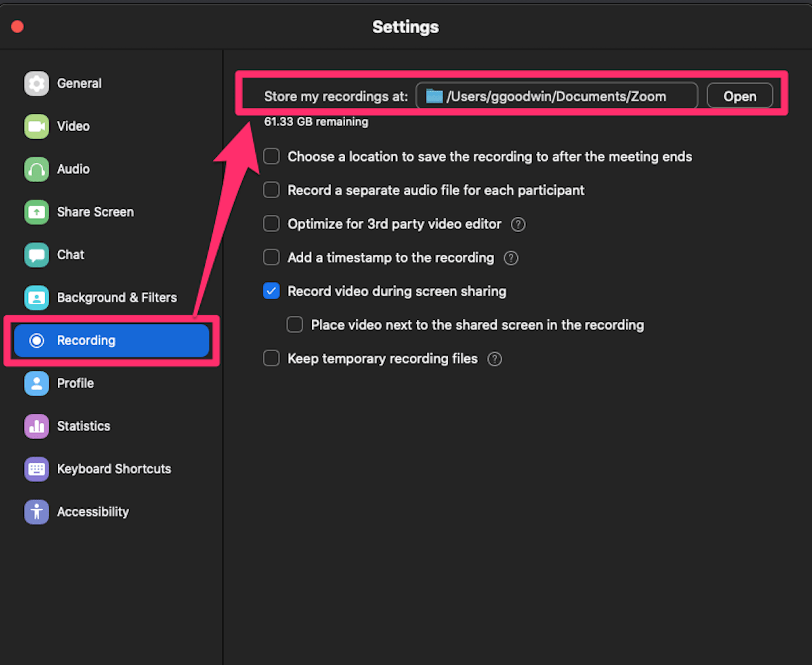Show help for timestamp option
This screenshot has height=665, width=812.
click(511, 258)
